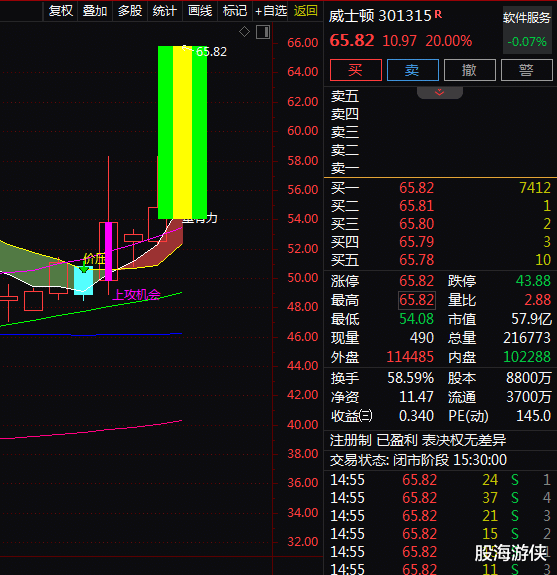Toggle the side panel layout icon
557x575 pixels.
click(x=263, y=32)
